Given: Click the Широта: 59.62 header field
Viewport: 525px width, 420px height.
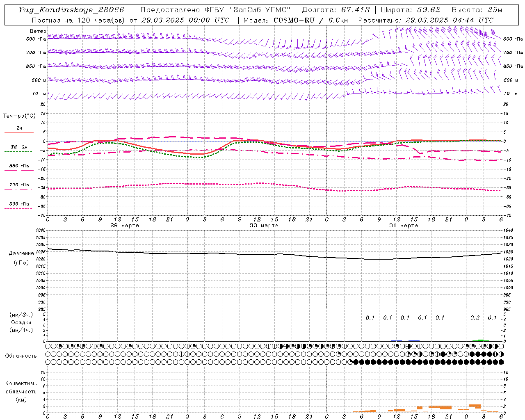Looking at the screenshot, I should pyautogui.click(x=411, y=10).
